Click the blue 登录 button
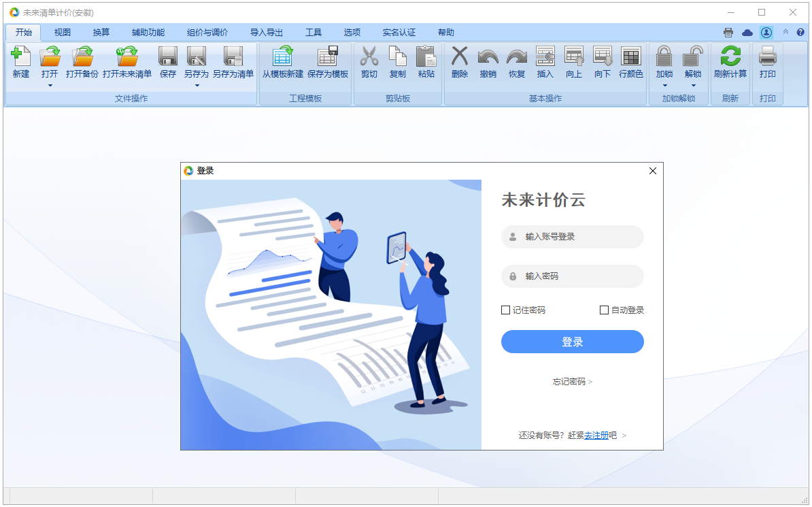 (572, 342)
